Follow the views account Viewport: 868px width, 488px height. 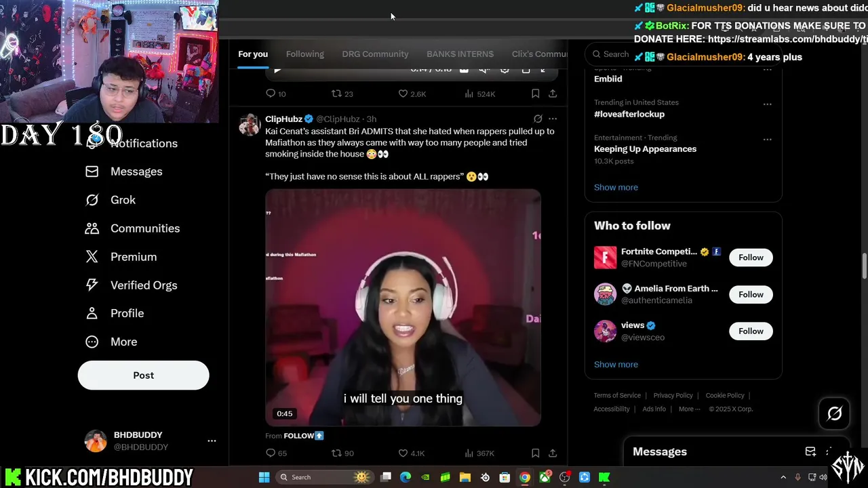pyautogui.click(x=751, y=331)
